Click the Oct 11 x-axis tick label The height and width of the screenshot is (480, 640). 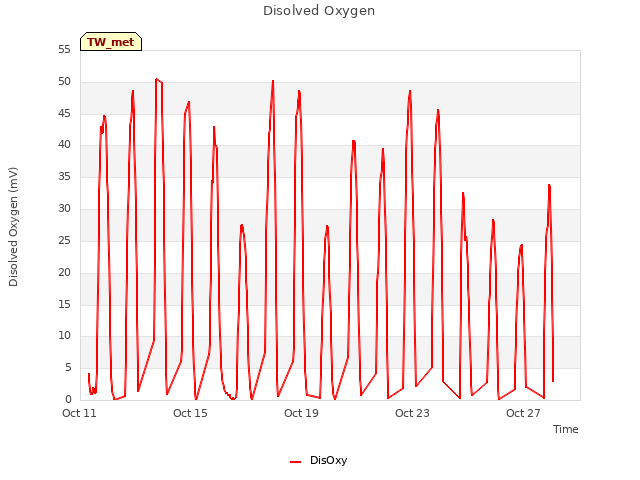tap(80, 413)
